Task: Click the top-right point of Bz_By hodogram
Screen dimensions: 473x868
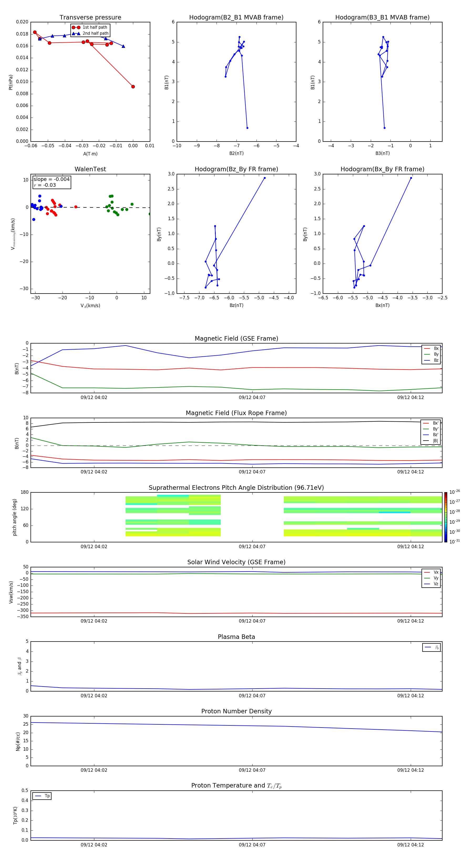Action: [265, 178]
